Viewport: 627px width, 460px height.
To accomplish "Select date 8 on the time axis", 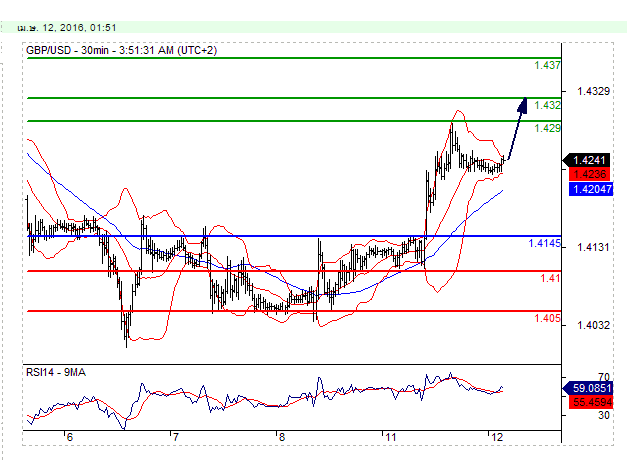I will click(x=282, y=437).
